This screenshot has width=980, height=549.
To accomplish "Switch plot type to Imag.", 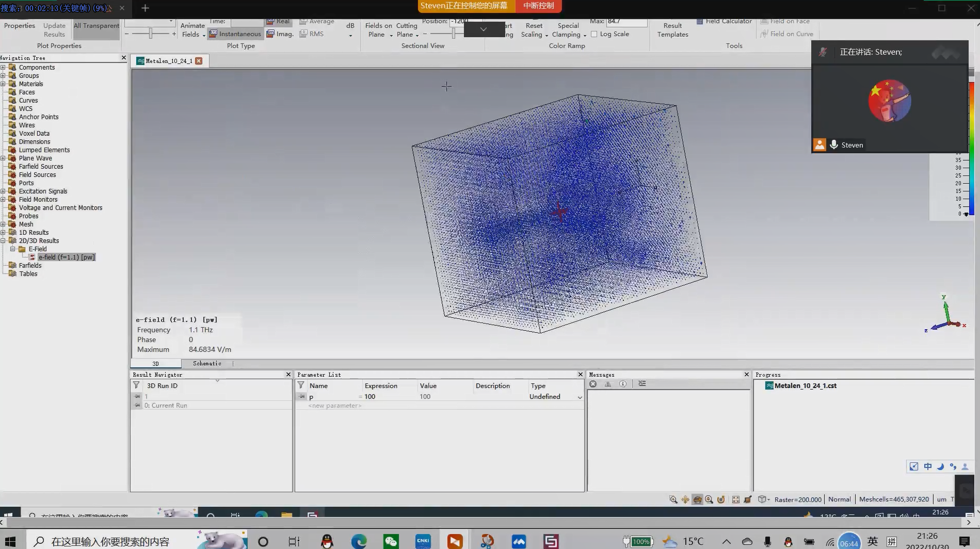I will [280, 34].
